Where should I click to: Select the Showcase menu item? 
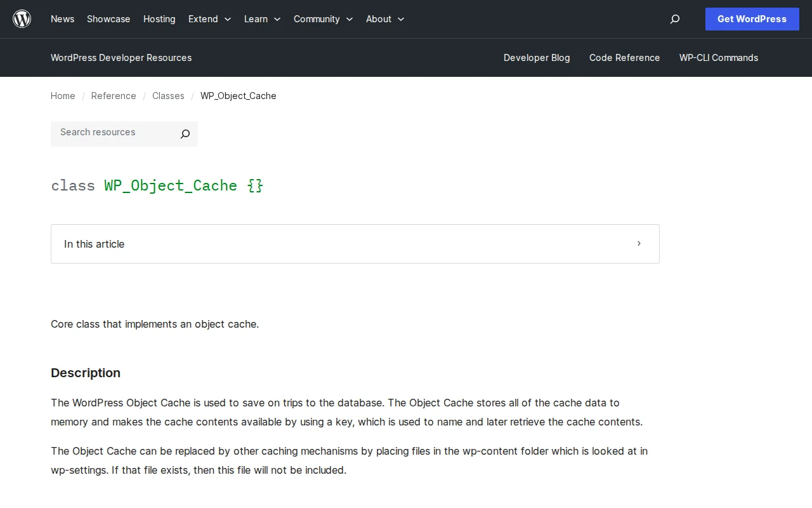pos(108,19)
